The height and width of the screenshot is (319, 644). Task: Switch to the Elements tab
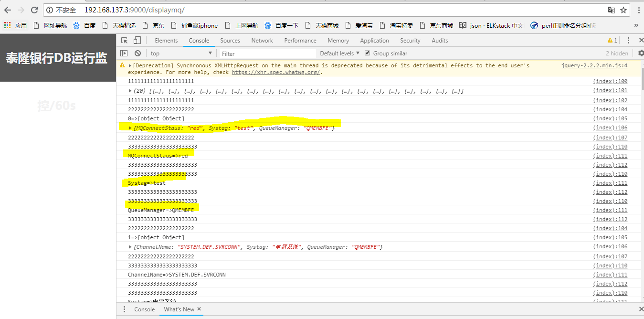click(166, 41)
